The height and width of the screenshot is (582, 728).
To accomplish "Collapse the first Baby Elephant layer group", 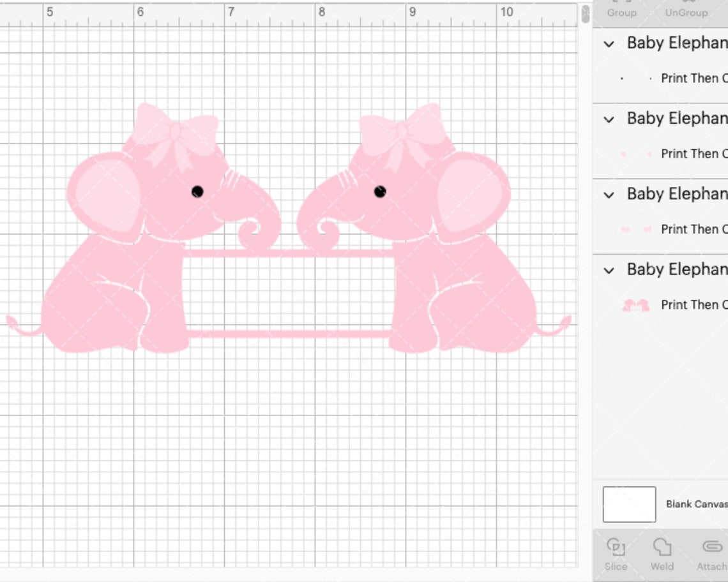I will click(x=608, y=44).
